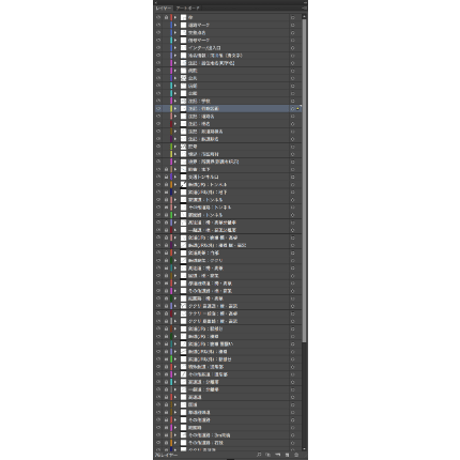
Task: Select the インター出入口 layer row
Action: [228, 48]
